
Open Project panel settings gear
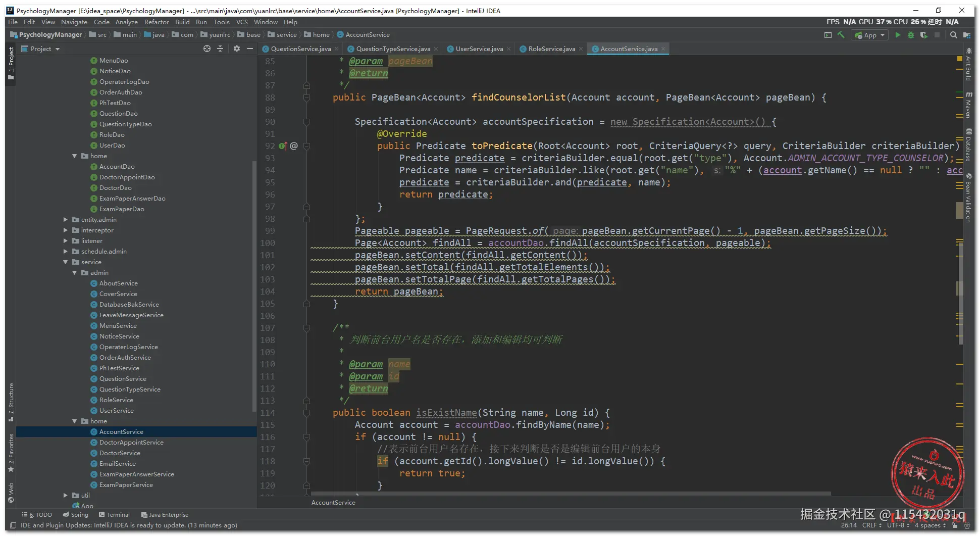tap(236, 49)
